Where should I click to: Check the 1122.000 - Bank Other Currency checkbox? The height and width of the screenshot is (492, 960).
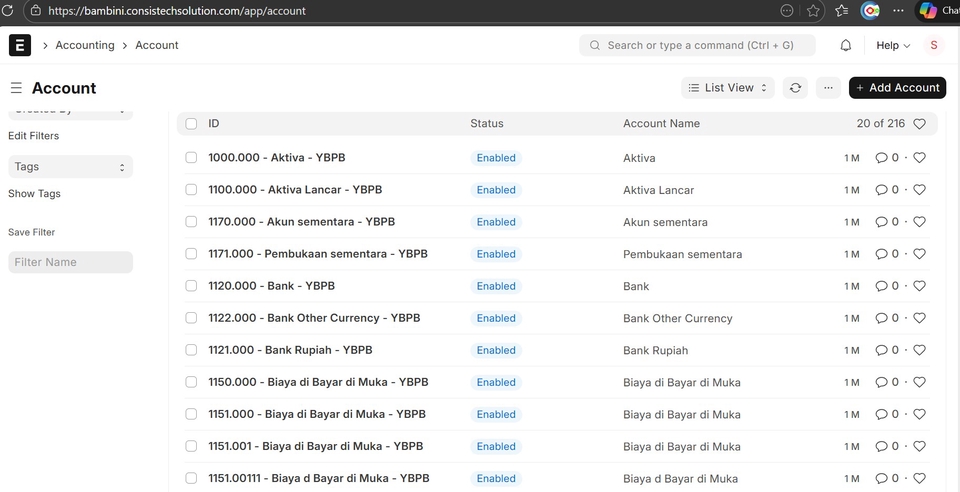(x=191, y=318)
